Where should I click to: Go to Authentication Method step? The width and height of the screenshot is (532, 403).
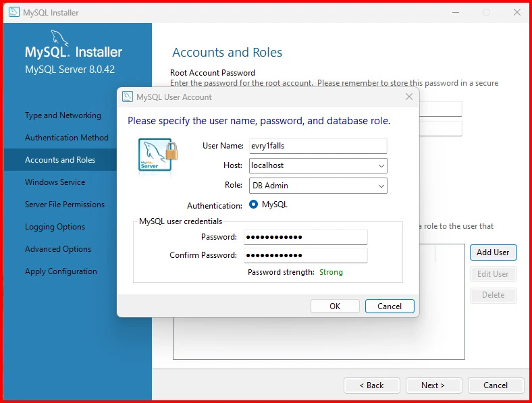coord(66,138)
